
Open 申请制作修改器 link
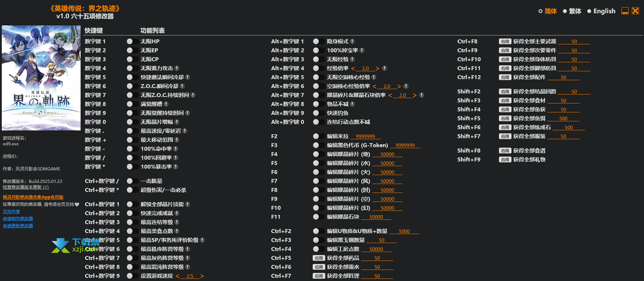click(18, 219)
